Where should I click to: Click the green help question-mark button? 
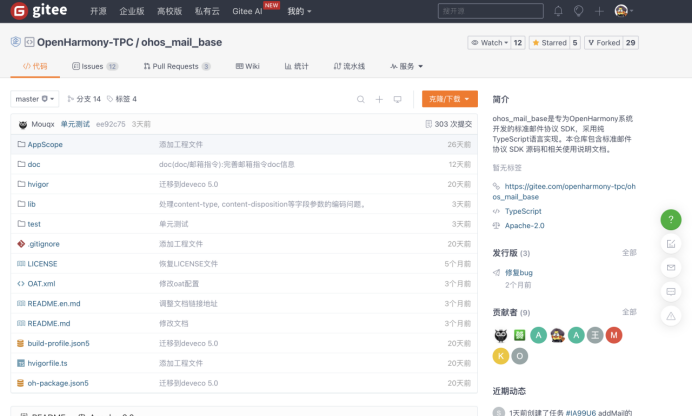coord(671,219)
